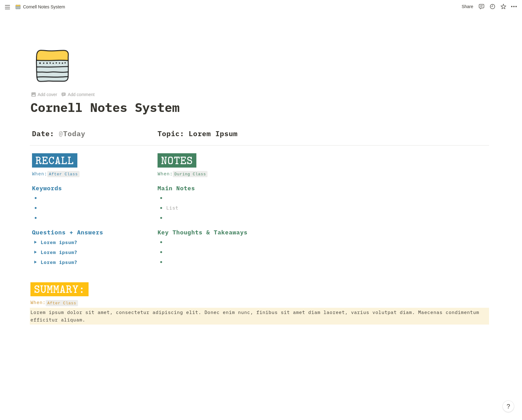Open the more options ellipsis menu
The image size is (522, 420).
pos(513,7)
